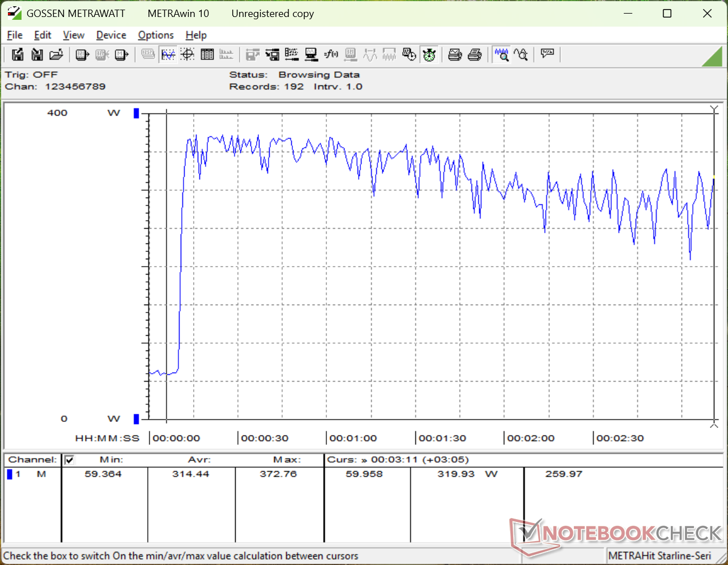Image resolution: width=728 pixels, height=565 pixels.
Task: Click the top blue Y-axis scale marker
Action: pyautogui.click(x=136, y=113)
